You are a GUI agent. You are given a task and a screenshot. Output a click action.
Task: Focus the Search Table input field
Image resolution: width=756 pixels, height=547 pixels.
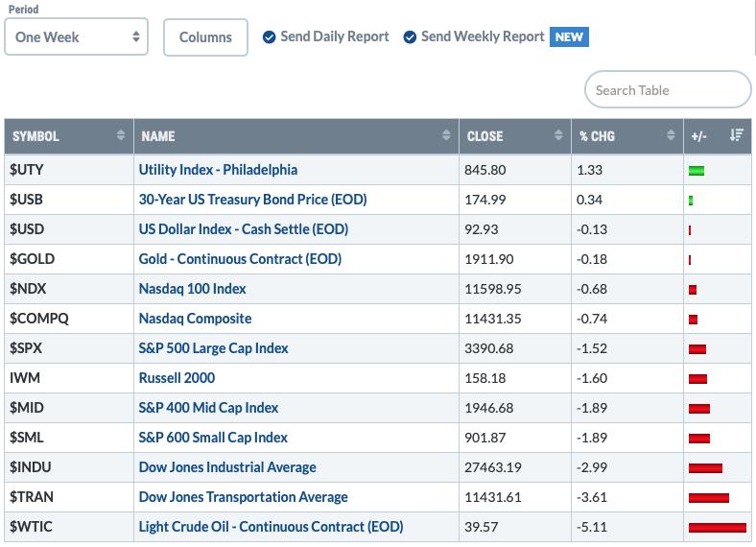click(668, 89)
